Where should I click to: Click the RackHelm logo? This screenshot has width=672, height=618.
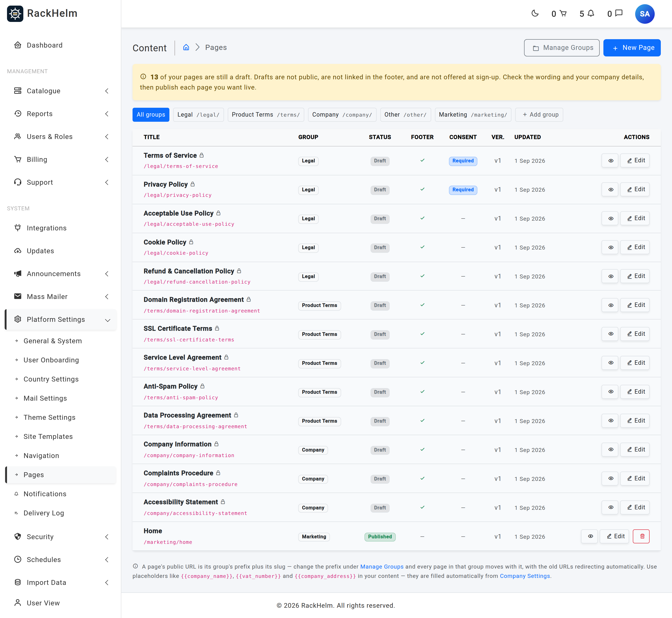pos(42,13)
